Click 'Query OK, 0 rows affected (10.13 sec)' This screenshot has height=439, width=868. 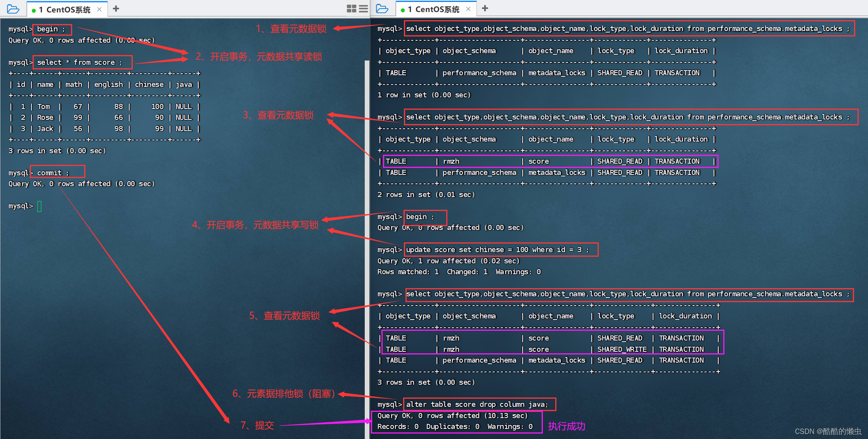click(x=452, y=416)
